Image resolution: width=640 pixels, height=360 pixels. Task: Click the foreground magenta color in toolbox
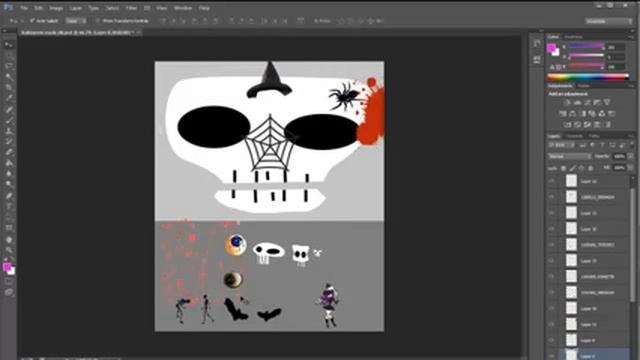click(7, 267)
